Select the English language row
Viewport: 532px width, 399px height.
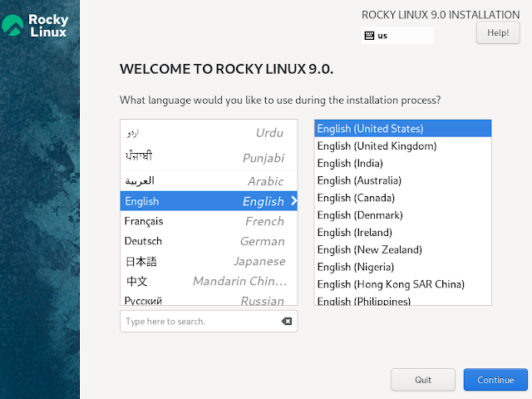click(209, 201)
